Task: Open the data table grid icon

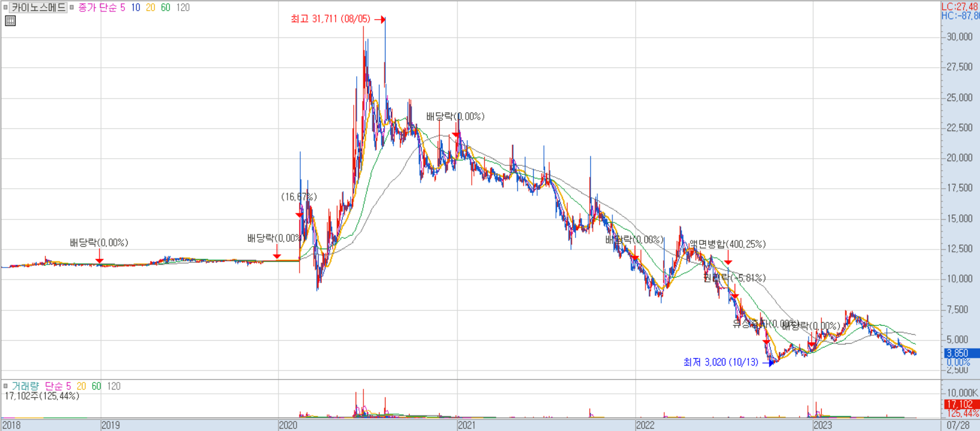Action: (x=10, y=21)
